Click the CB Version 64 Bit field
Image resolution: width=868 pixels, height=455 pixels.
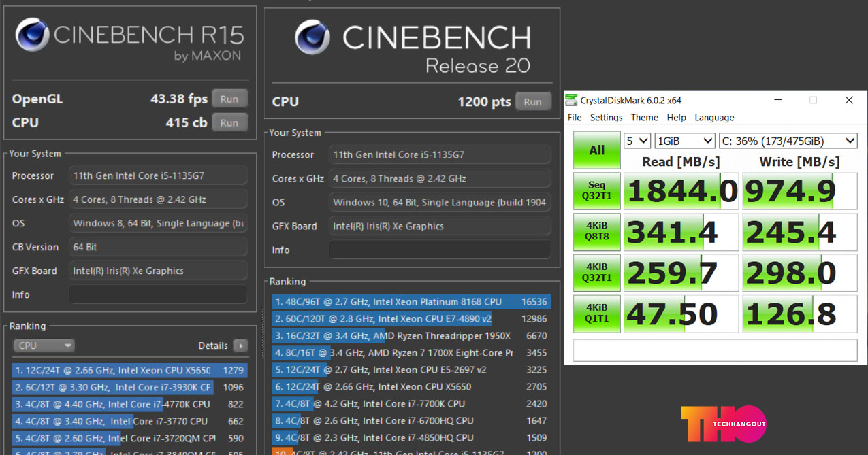158,247
